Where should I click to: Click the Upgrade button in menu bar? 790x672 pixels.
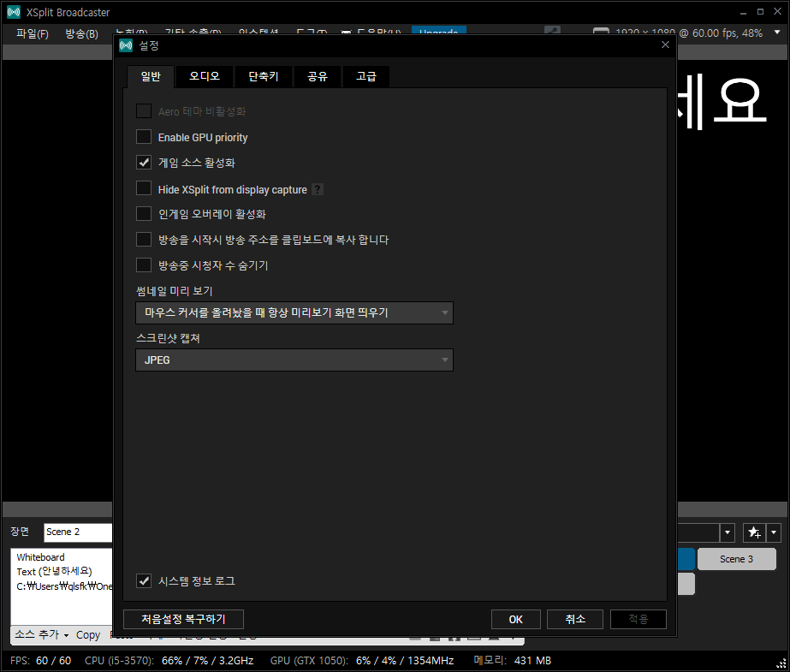point(439,30)
